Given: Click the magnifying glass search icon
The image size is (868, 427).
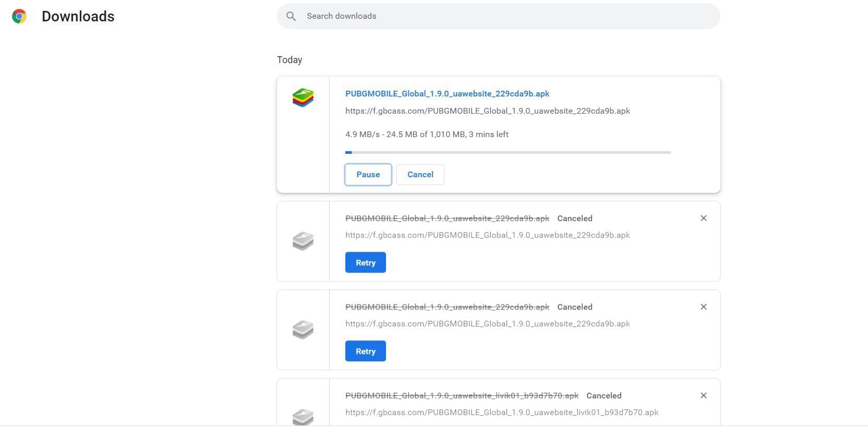Looking at the screenshot, I should pyautogui.click(x=291, y=16).
